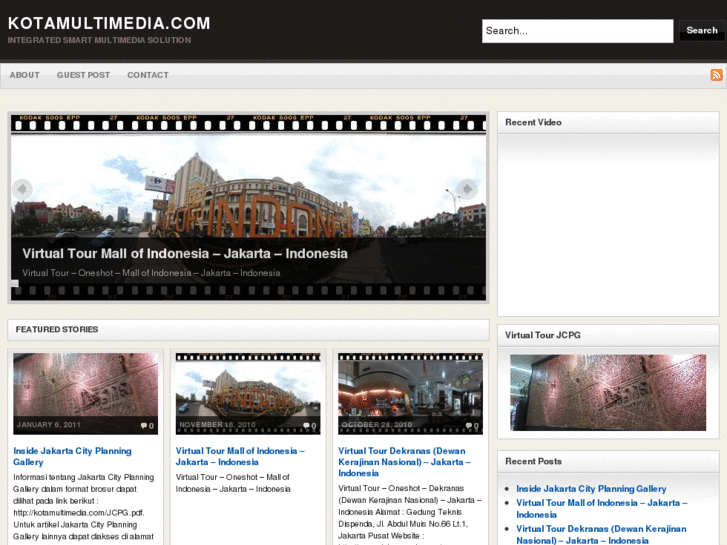Click the tagline Integrated Smart Multimedia Solution
This screenshot has width=727, height=545.
point(99,40)
